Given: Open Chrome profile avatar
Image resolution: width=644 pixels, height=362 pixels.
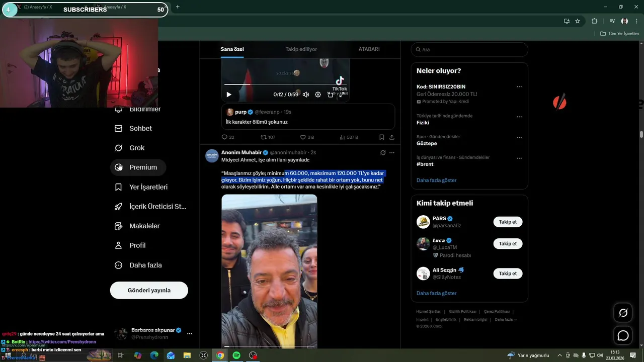Looking at the screenshot, I should (624, 21).
